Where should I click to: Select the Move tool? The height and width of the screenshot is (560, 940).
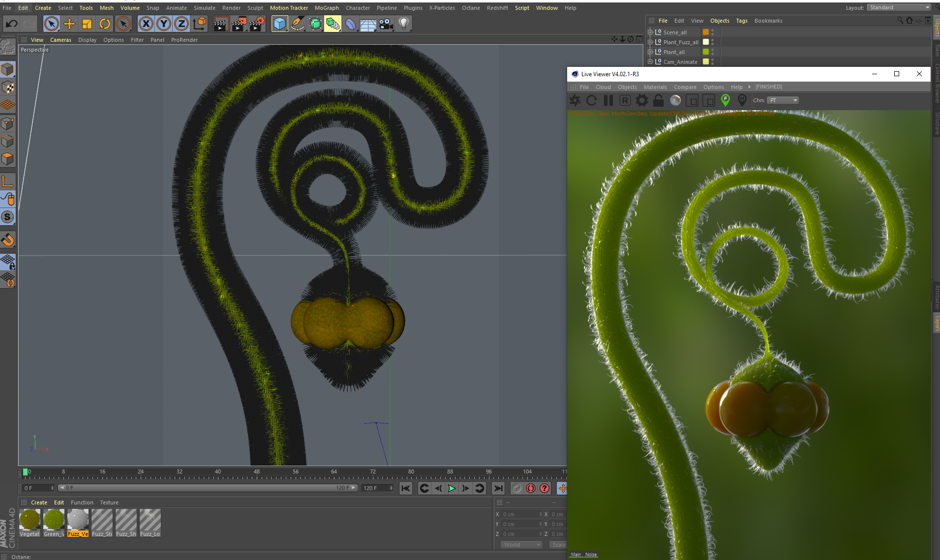[x=69, y=24]
